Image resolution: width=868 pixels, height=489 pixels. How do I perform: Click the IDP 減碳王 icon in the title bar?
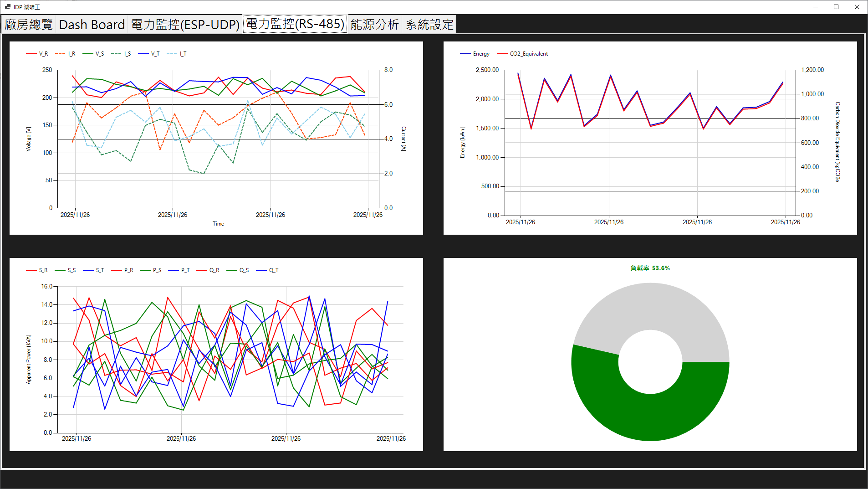(x=7, y=6)
